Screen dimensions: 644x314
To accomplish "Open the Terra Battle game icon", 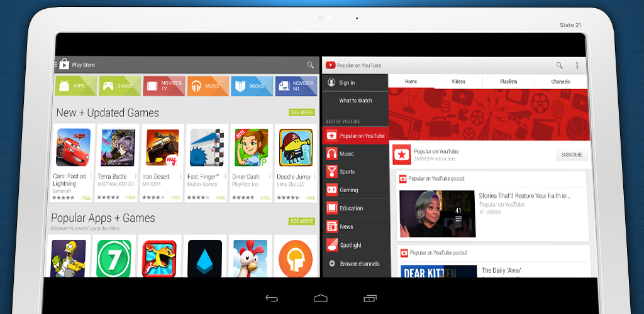I will [x=118, y=148].
